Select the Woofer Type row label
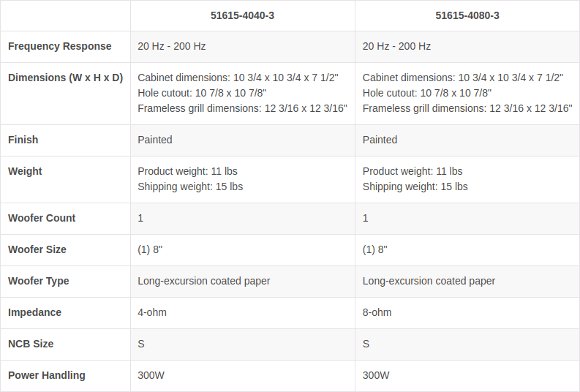This screenshot has height=392, width=580. [39, 281]
